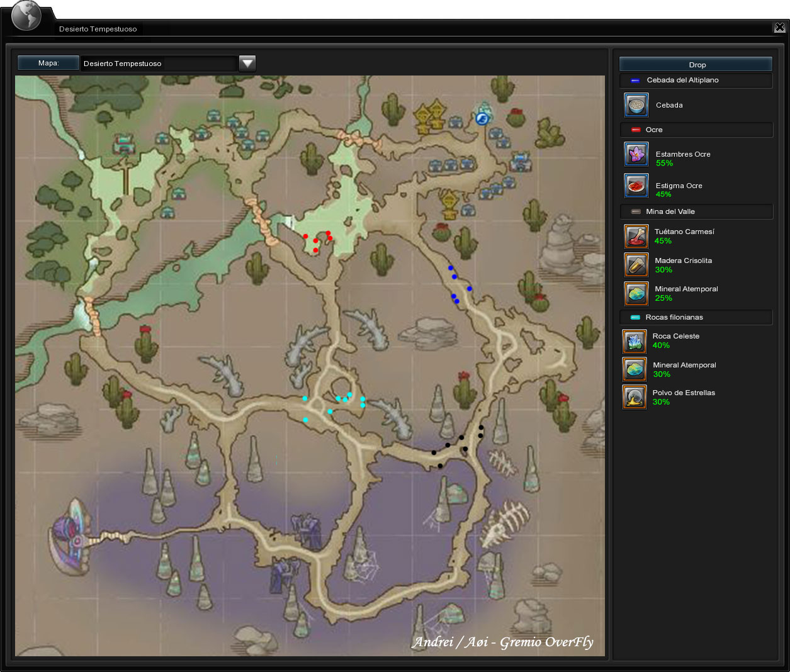The image size is (790, 672).
Task: Click the Estigma Ocre item icon
Action: [x=636, y=186]
